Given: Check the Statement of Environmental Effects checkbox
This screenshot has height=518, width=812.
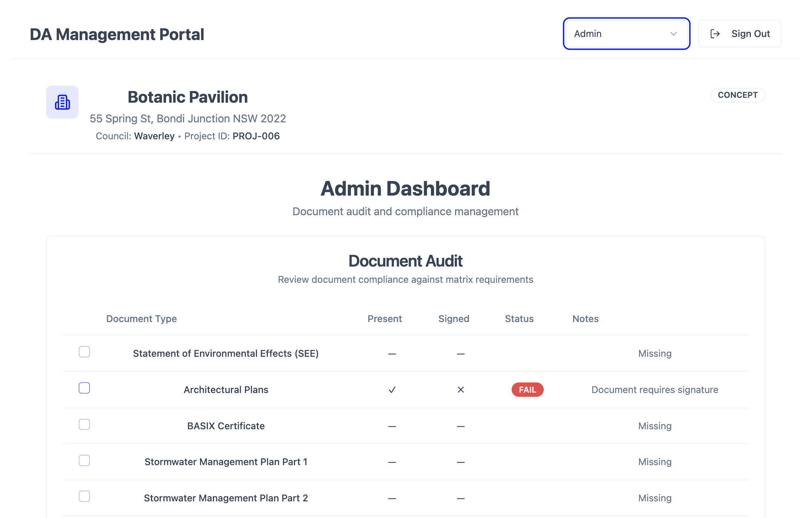Looking at the screenshot, I should [x=84, y=352].
